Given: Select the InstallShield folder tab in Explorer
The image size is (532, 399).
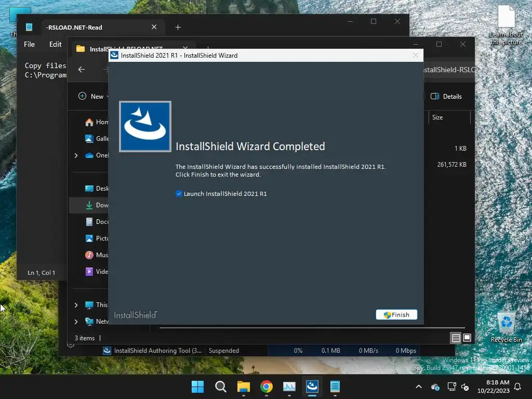Looking at the screenshot, I should [x=132, y=49].
